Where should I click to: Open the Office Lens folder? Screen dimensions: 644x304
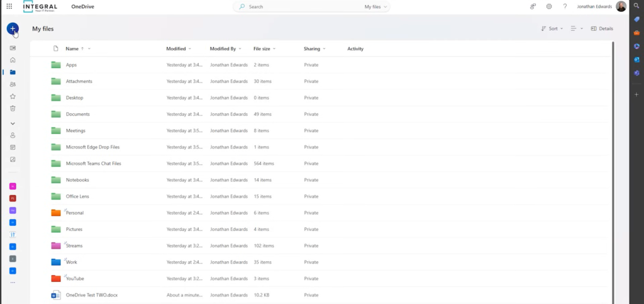[77, 196]
